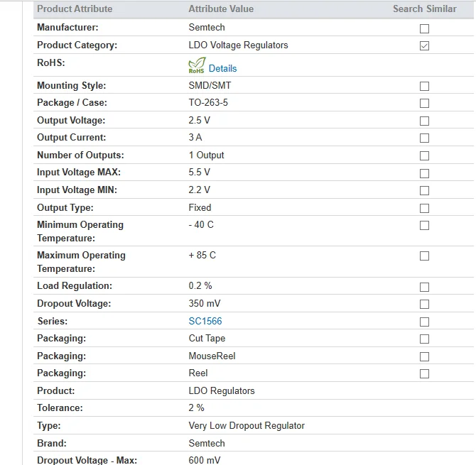
Task: Select the Cut Tape packaging checkbox
Action: (x=424, y=339)
